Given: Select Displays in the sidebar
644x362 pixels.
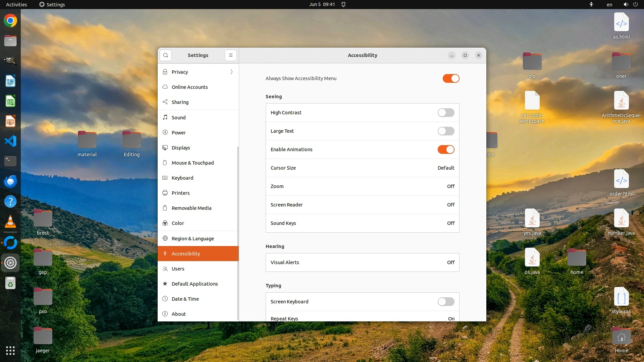Looking at the screenshot, I should pos(181,147).
